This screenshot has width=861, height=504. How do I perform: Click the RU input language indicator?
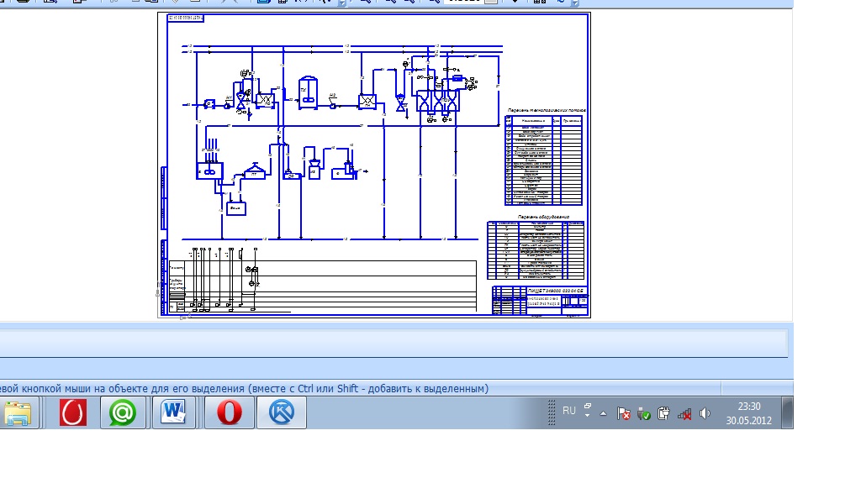pyautogui.click(x=569, y=411)
